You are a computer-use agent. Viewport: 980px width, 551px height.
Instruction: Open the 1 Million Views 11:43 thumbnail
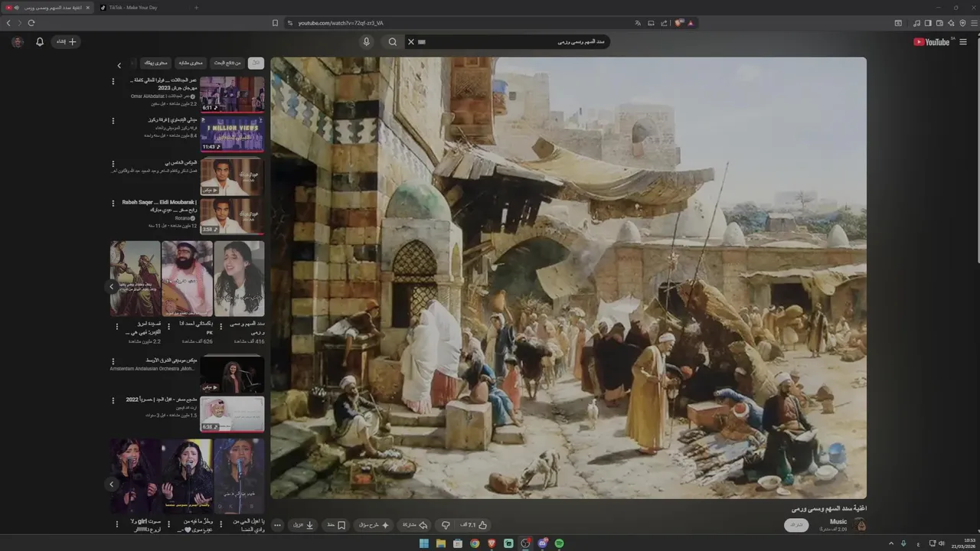[232, 134]
